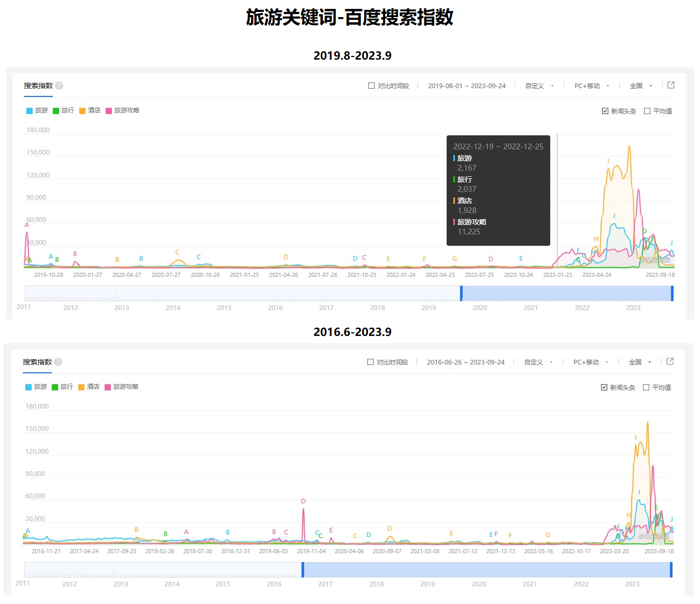Image resolution: width=700 pixels, height=604 pixels.
Task: Click orange B news marker in lower chart
Action: 136,530
